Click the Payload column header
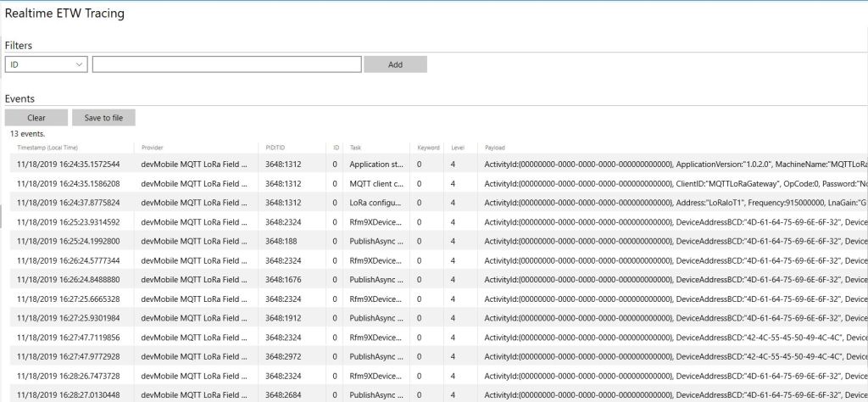 495,148
